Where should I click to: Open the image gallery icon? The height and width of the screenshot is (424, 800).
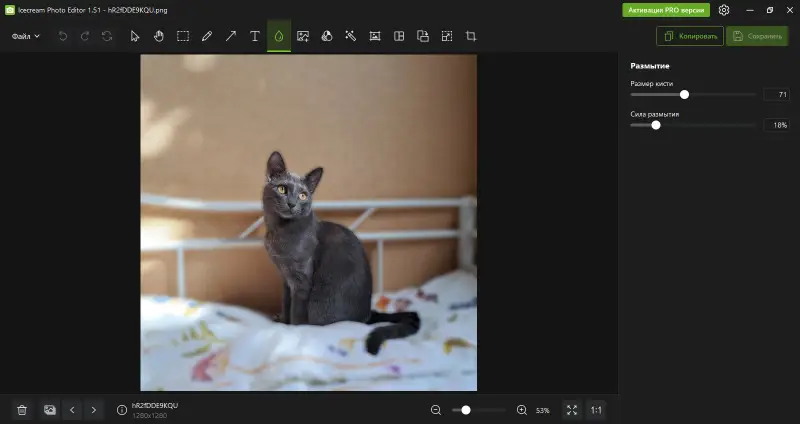49,410
